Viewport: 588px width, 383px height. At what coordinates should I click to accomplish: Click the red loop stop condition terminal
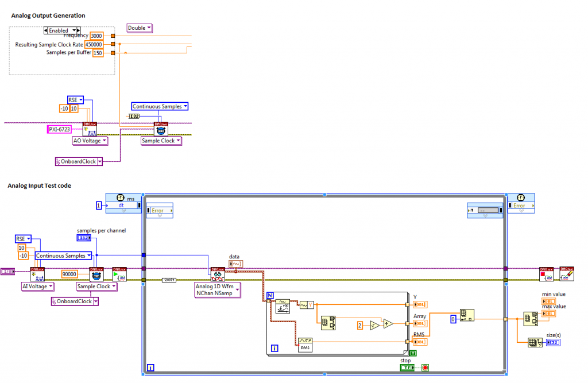tap(425, 367)
